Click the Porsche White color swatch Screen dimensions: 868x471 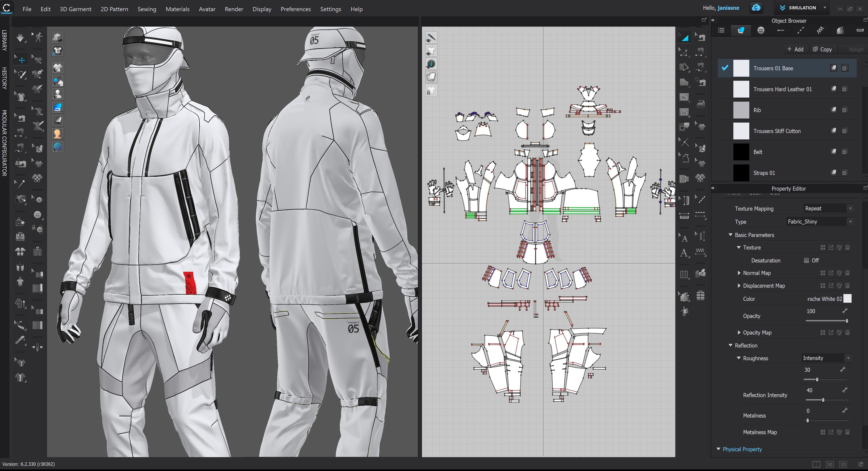point(847,299)
